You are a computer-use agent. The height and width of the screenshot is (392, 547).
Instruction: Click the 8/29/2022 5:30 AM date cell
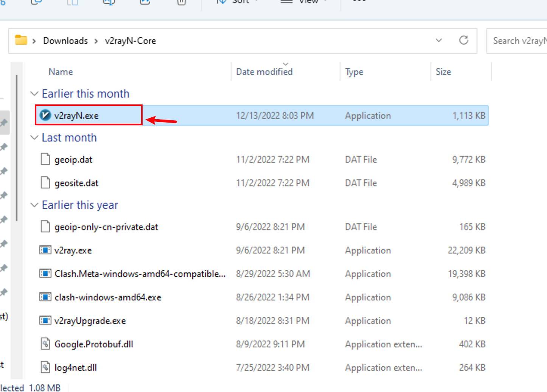pos(273,274)
